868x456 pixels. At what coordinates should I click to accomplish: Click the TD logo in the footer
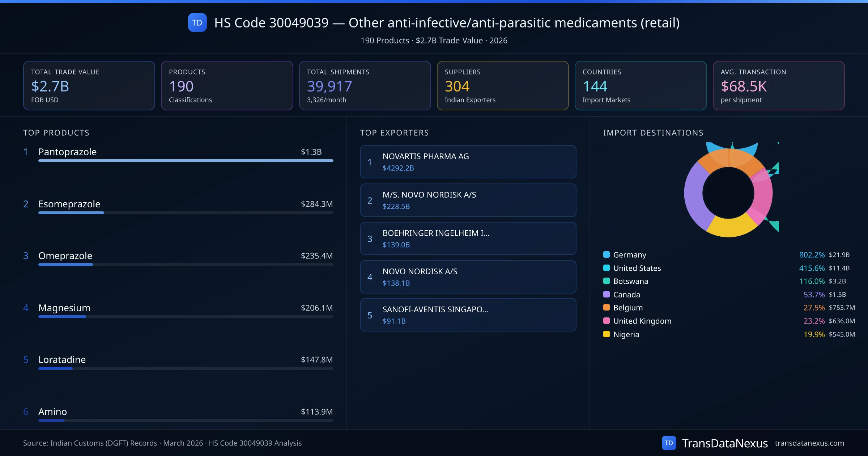[669, 443]
